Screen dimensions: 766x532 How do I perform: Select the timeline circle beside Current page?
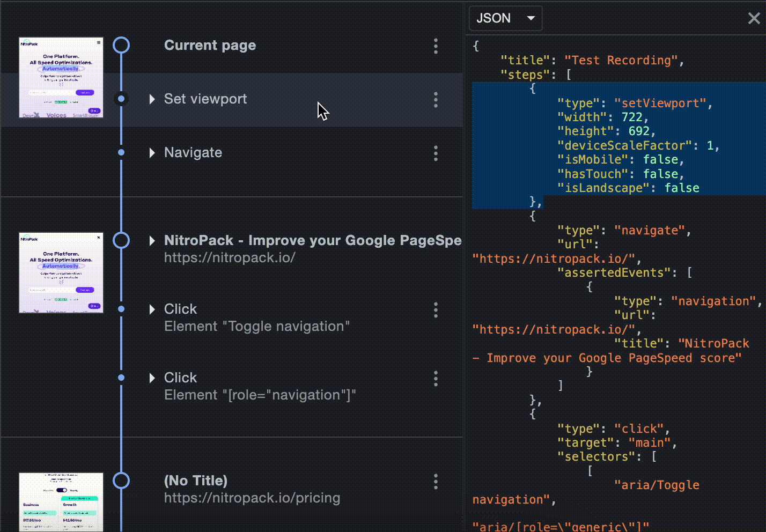pyautogui.click(x=121, y=45)
